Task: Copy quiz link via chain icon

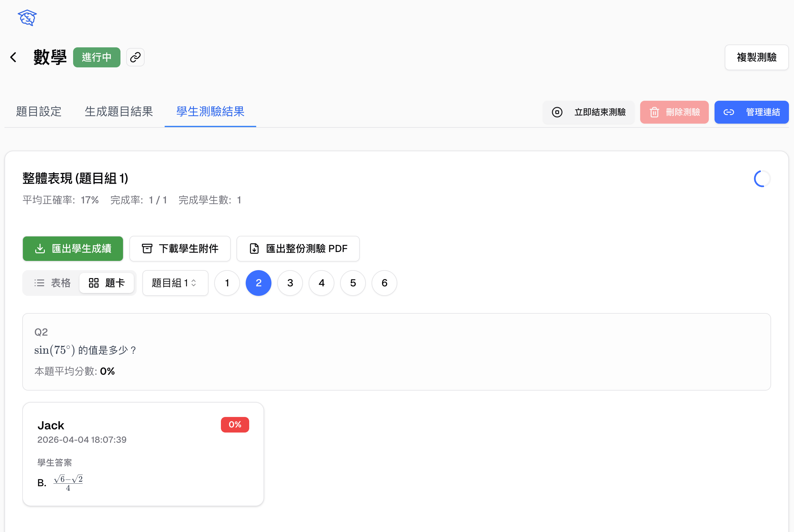Action: pos(135,57)
